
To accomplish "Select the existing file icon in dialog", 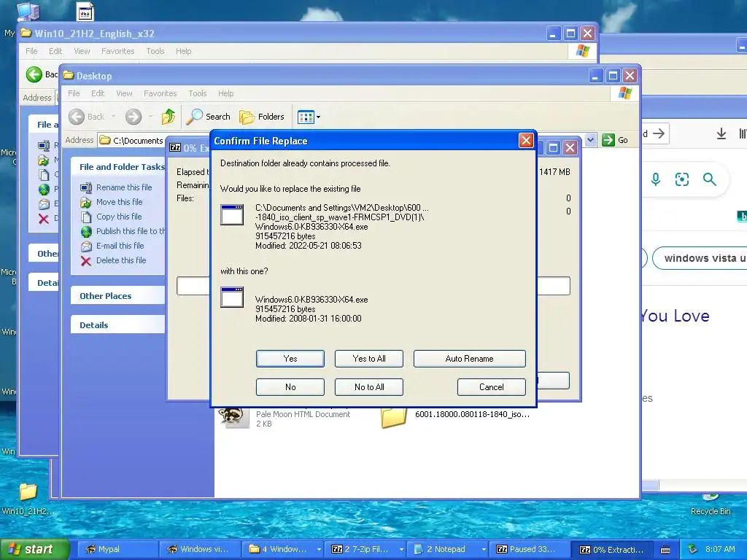I will tap(232, 215).
